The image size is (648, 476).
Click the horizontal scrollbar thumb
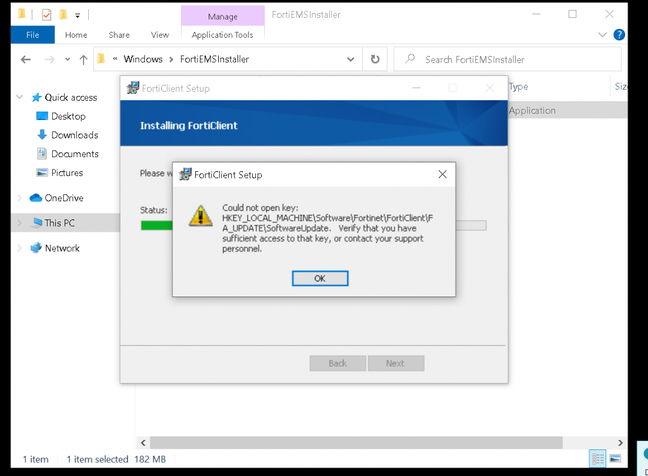pos(356,443)
